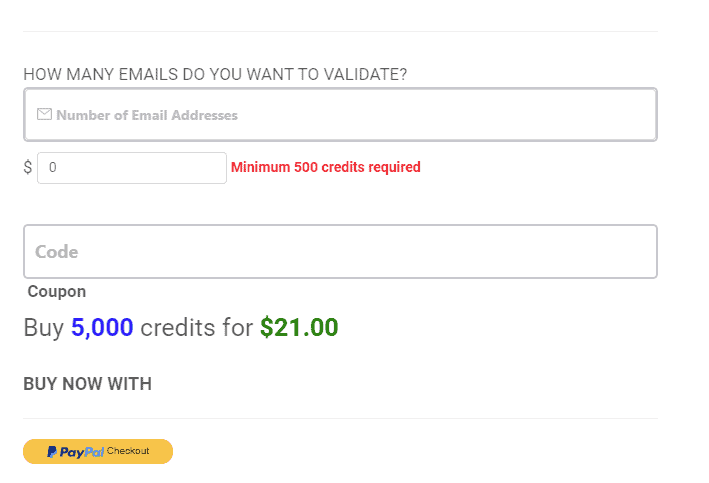The image size is (709, 483).
Task: Click the word Checkout on the PayPal button
Action: [x=128, y=452]
